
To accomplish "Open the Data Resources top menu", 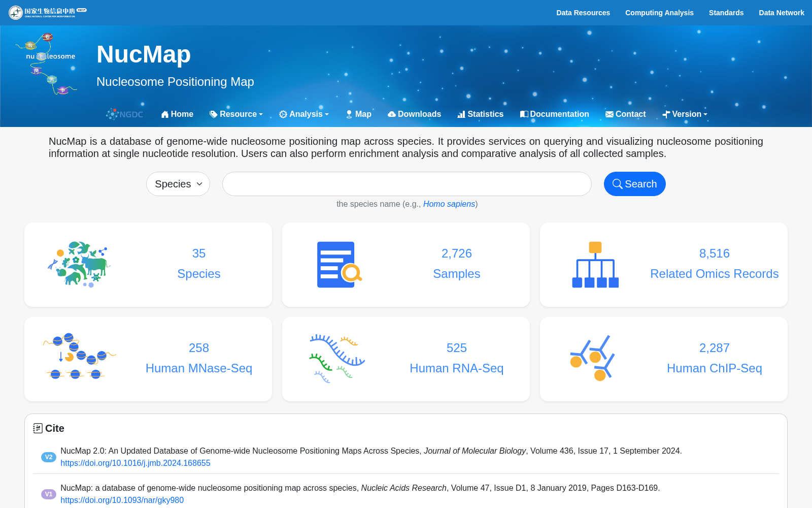I will [583, 13].
